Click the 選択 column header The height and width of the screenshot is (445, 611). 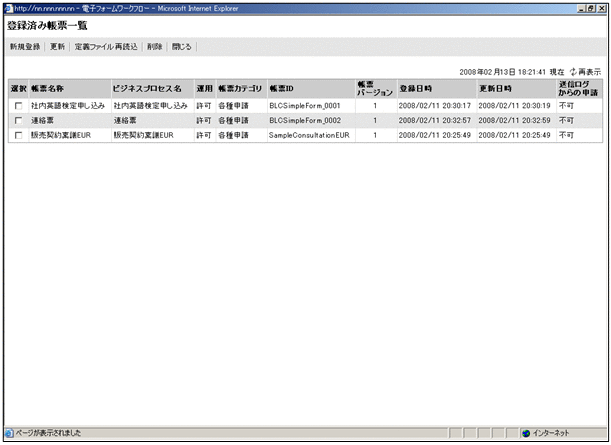(x=19, y=89)
